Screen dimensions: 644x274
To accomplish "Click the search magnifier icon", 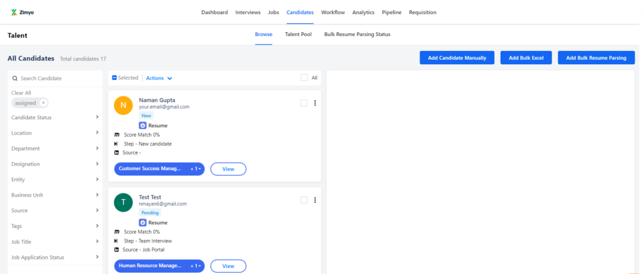I will tap(15, 78).
